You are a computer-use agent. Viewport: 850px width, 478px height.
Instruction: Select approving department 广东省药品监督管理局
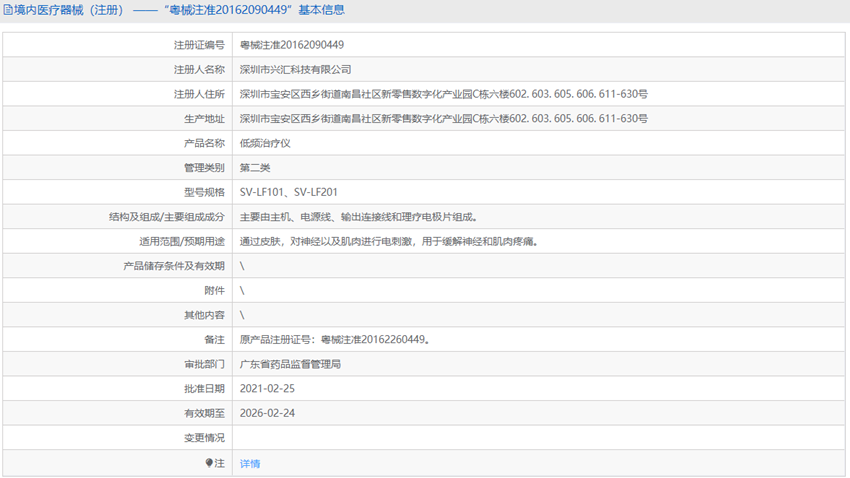pyautogui.click(x=290, y=364)
